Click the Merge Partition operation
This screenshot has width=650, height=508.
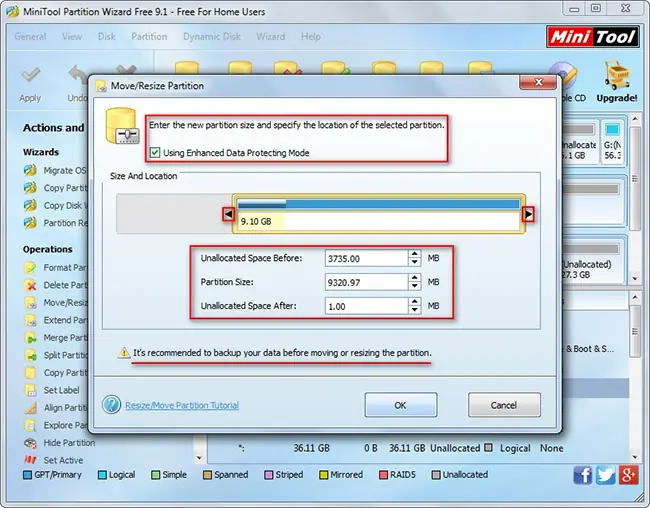click(x=55, y=338)
